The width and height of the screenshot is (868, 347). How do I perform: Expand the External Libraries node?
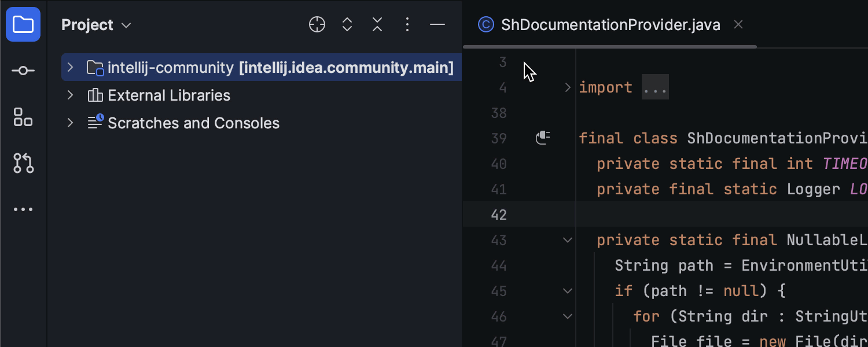70,95
